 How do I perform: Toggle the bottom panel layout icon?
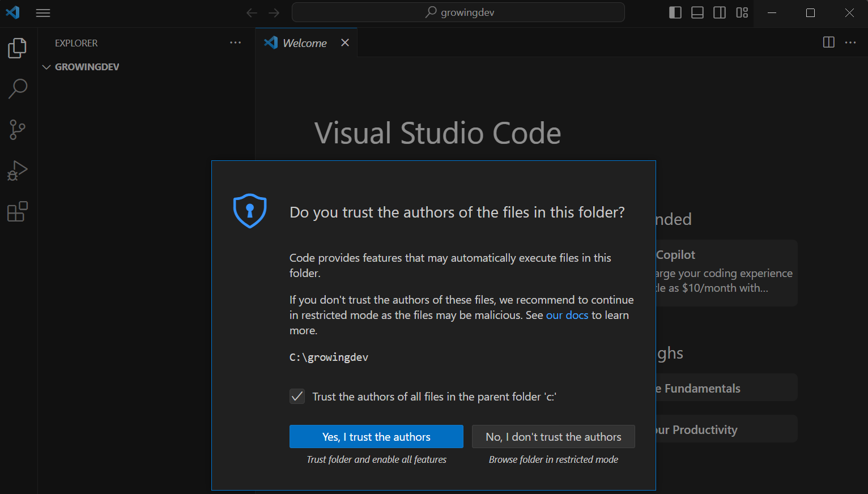(697, 12)
